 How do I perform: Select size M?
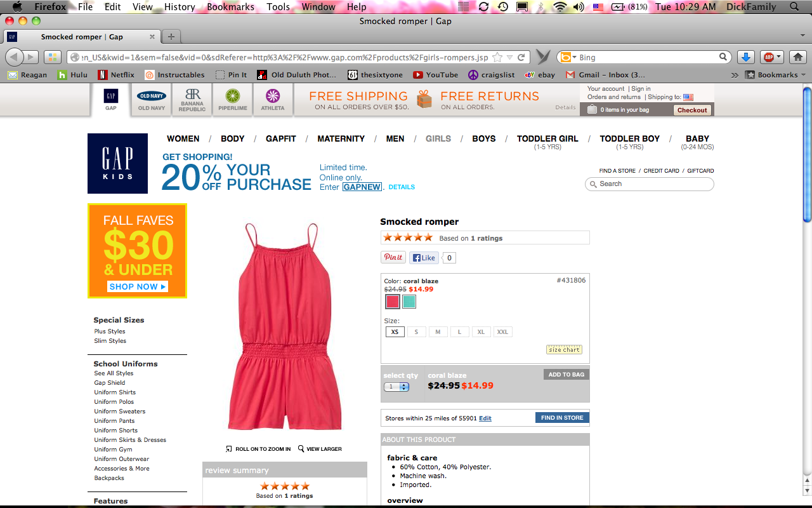pos(438,331)
